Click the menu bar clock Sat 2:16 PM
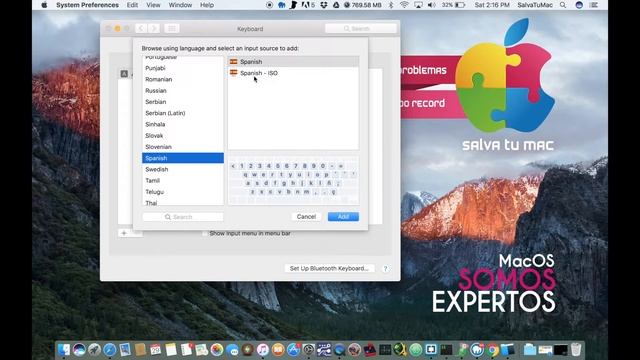 pyautogui.click(x=492, y=5)
